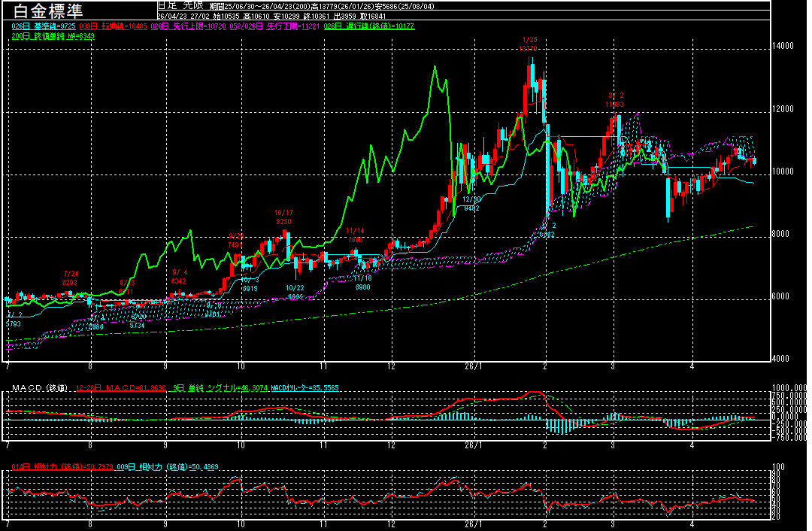Click the MACD (終値) panel title
The image size is (812, 531).
coord(38,388)
